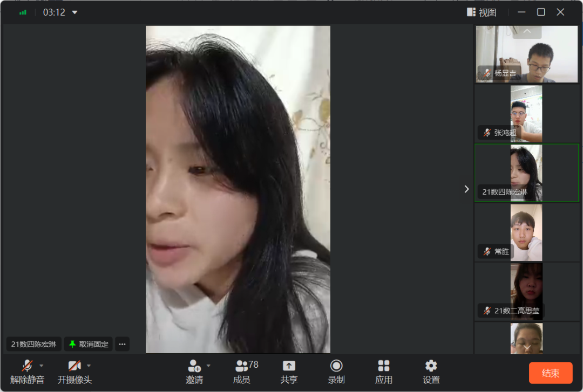
Task: Expand the invite options arrow
Action: pyautogui.click(x=208, y=366)
